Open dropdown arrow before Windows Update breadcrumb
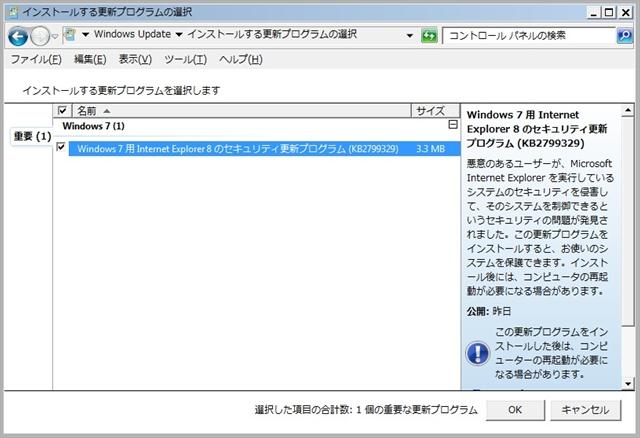Screen dimensions: 640x438 click(85, 35)
